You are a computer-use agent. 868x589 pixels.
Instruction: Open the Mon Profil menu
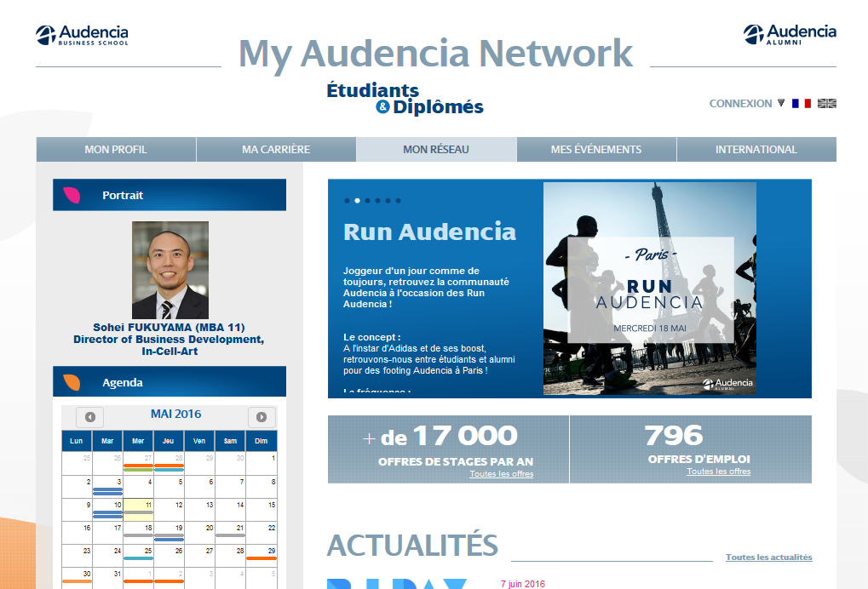click(x=116, y=149)
